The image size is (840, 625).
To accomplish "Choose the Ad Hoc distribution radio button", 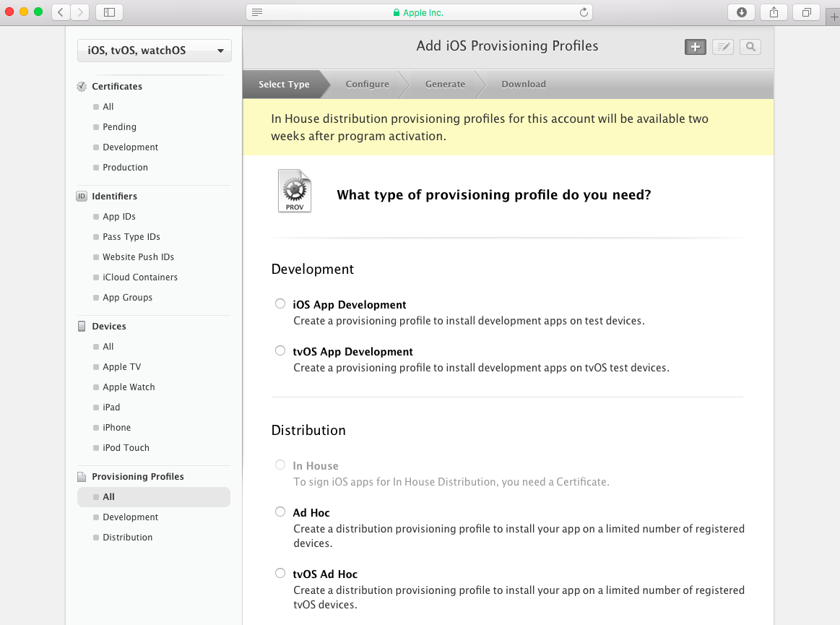I will [280, 512].
